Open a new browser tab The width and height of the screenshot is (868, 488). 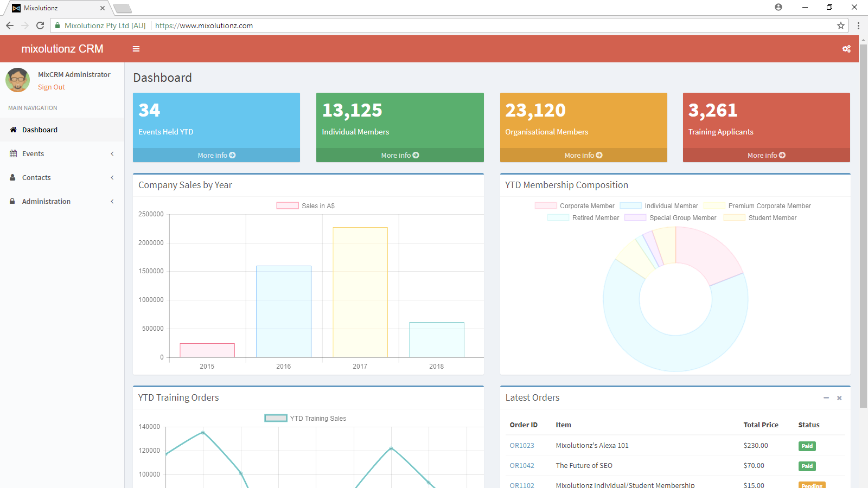click(123, 8)
